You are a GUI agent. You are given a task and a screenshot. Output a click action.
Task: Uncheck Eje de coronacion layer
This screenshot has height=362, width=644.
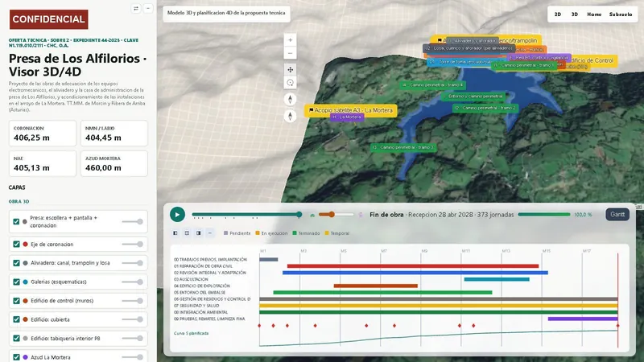coord(16,245)
